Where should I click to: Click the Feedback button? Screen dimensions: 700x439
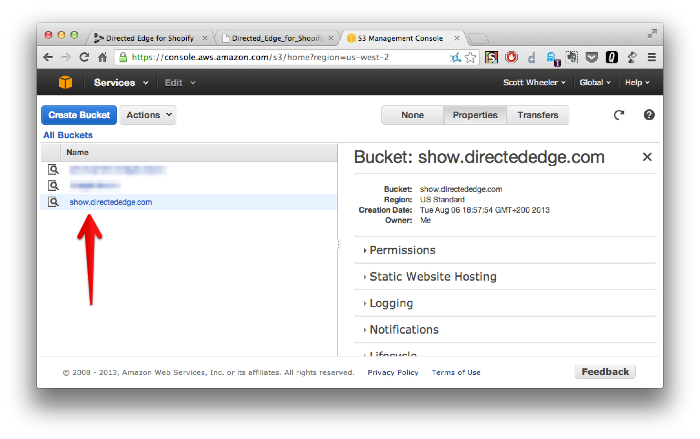605,372
